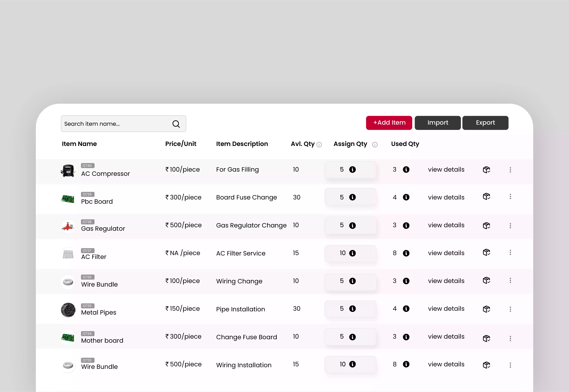Open more options for Wiring Installation row
Image resolution: width=569 pixels, height=392 pixels.
point(510,365)
